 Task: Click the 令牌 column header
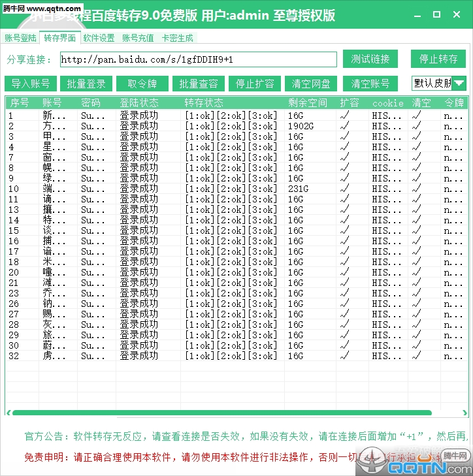tap(454, 103)
